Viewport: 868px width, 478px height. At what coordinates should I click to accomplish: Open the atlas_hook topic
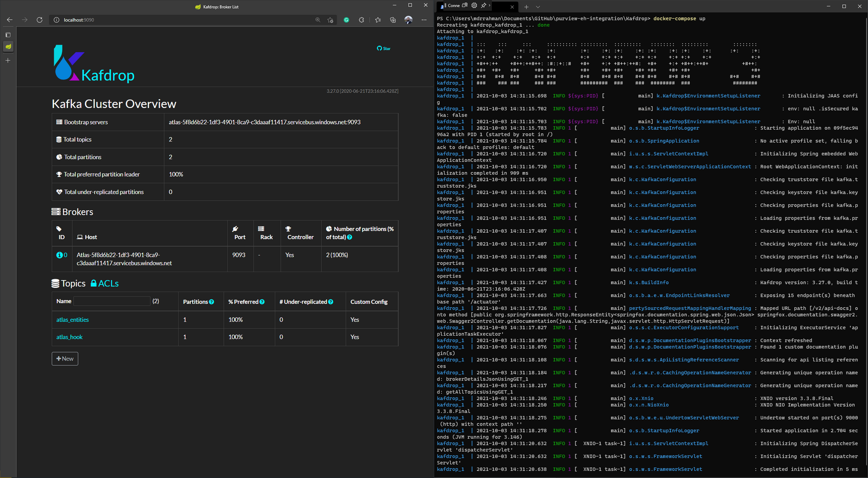(x=69, y=337)
